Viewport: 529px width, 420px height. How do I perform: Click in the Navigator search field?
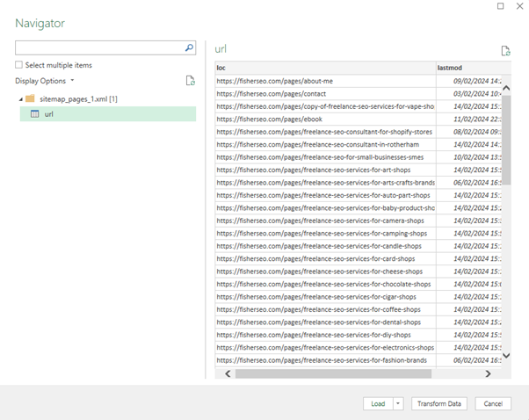pyautogui.click(x=98, y=48)
